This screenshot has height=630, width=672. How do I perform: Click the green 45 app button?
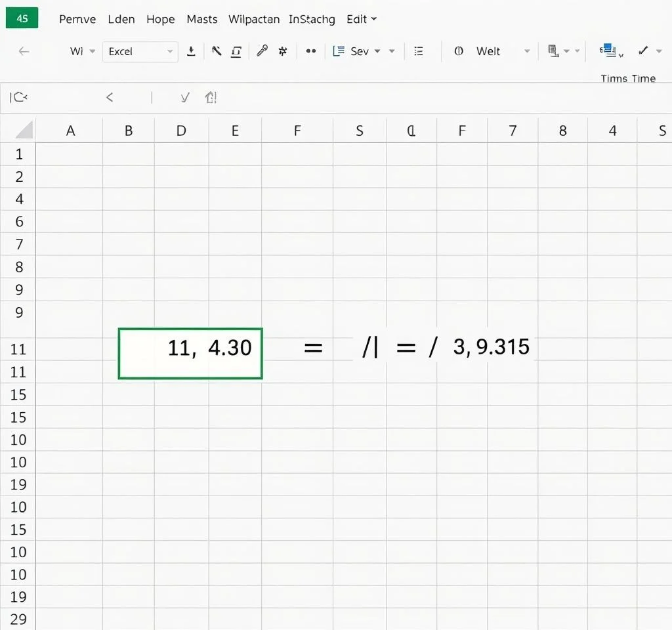22,18
